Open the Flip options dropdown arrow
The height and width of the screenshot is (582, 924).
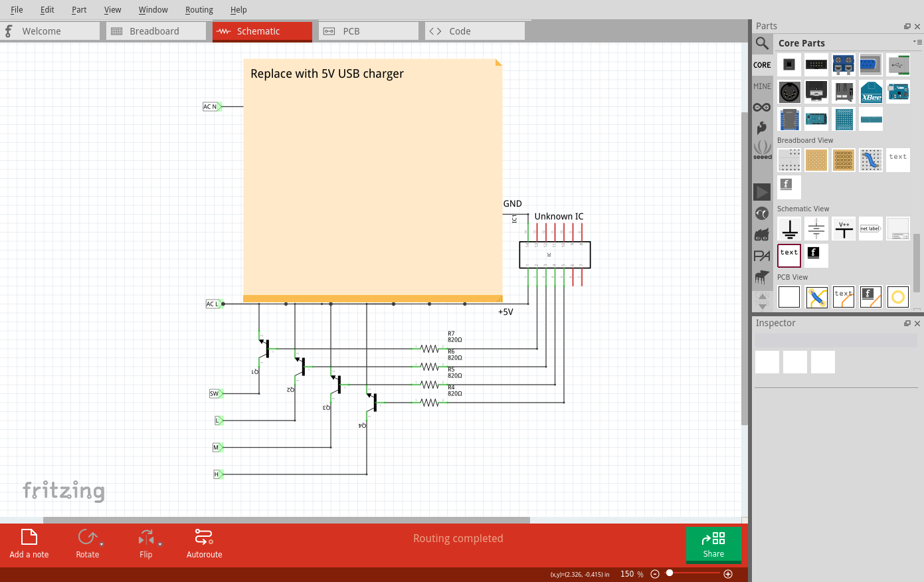[x=160, y=544]
